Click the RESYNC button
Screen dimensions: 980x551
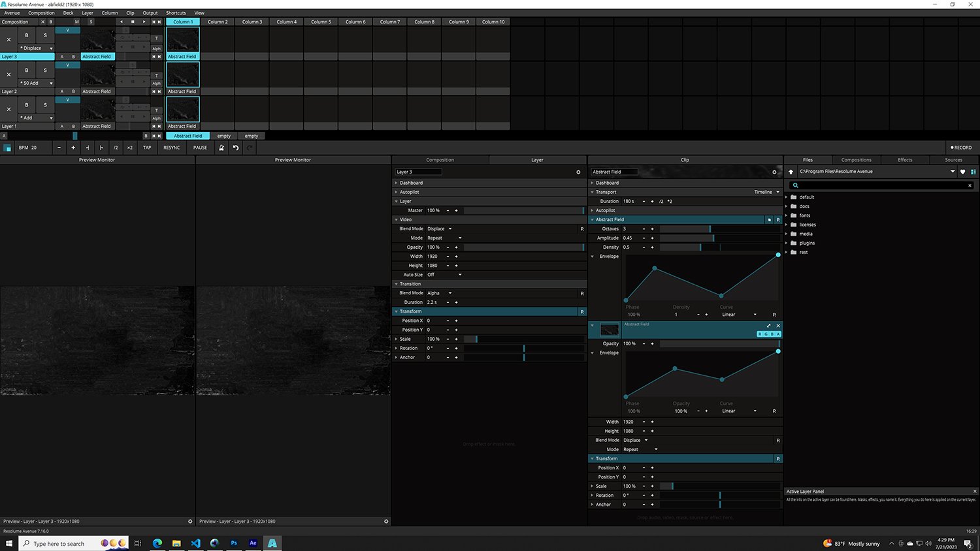tap(172, 148)
